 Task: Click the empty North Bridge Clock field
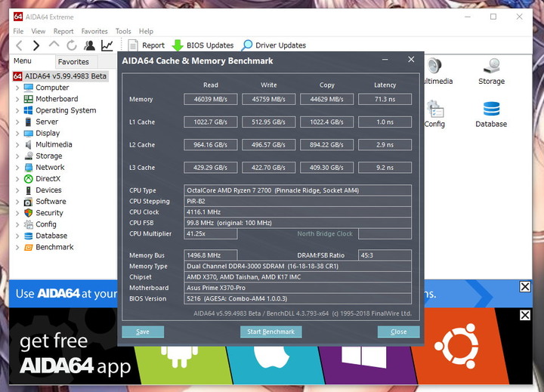pos(385,234)
